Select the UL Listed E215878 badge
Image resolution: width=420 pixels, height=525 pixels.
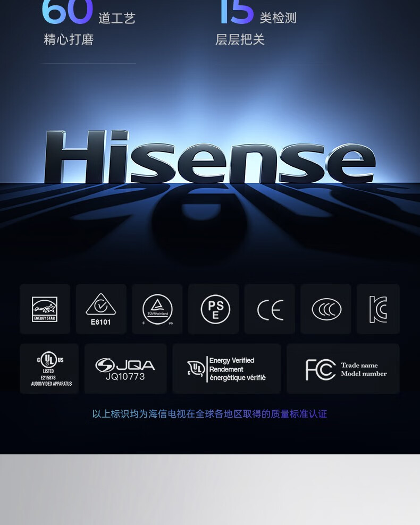tap(49, 369)
